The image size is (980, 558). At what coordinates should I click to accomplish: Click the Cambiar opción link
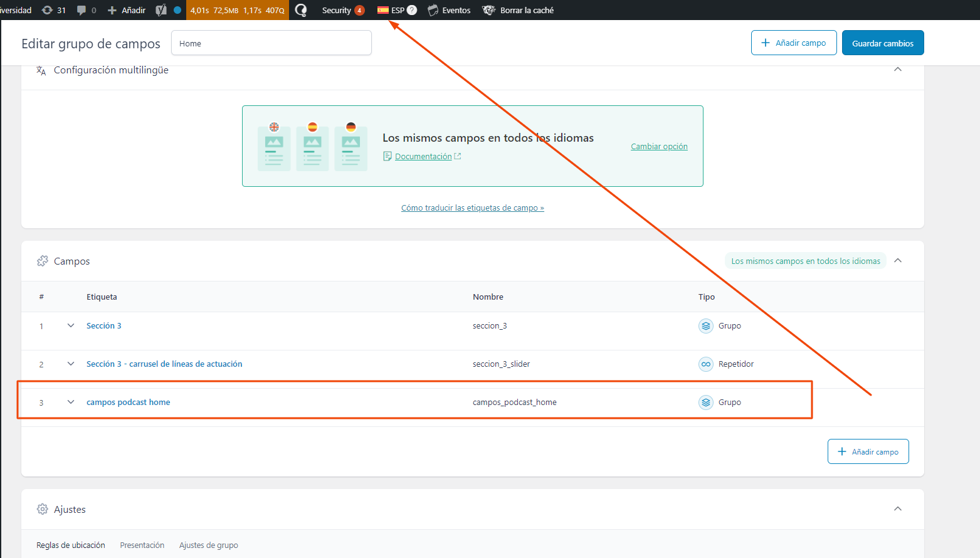click(x=658, y=146)
